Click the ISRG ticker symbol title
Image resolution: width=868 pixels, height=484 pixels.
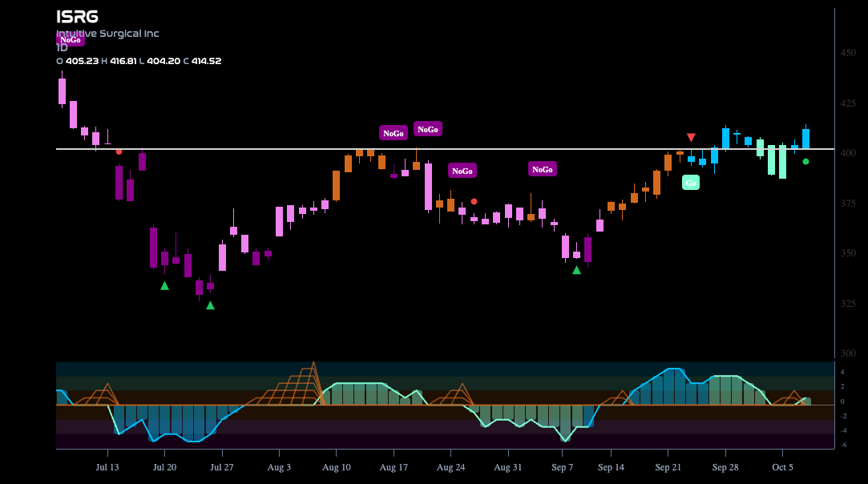78,17
